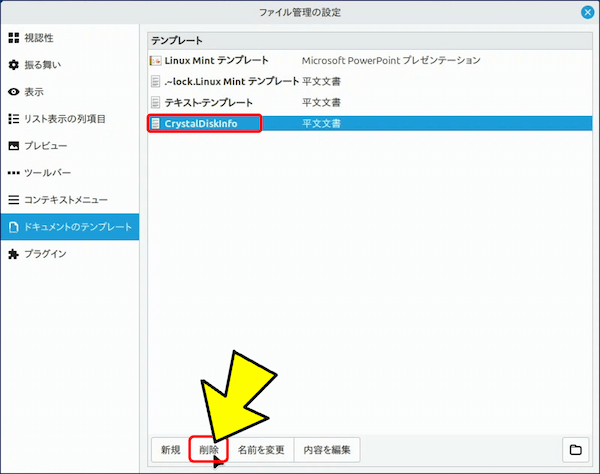
Task: Switch to the 振る舞い page
Action: (70, 65)
